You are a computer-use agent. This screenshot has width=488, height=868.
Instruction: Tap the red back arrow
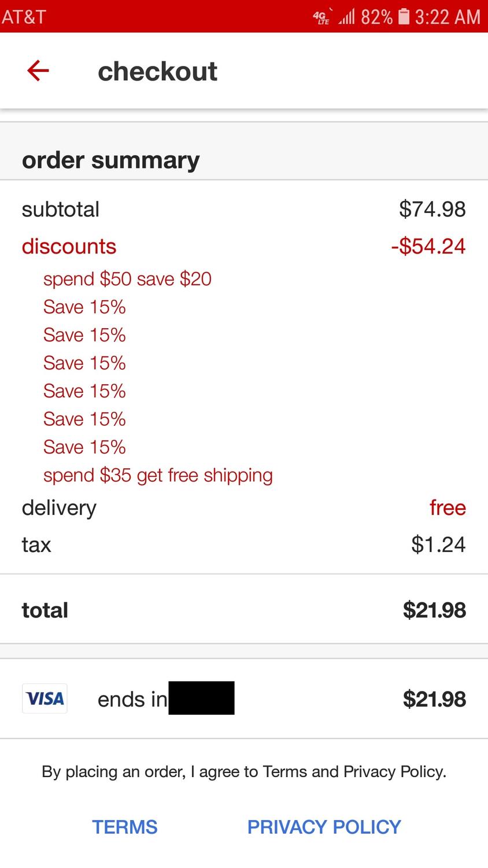coord(38,71)
